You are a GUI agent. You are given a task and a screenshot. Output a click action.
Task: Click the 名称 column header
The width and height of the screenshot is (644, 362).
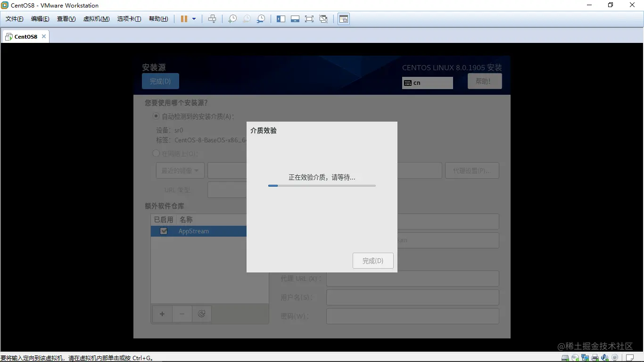point(186,220)
